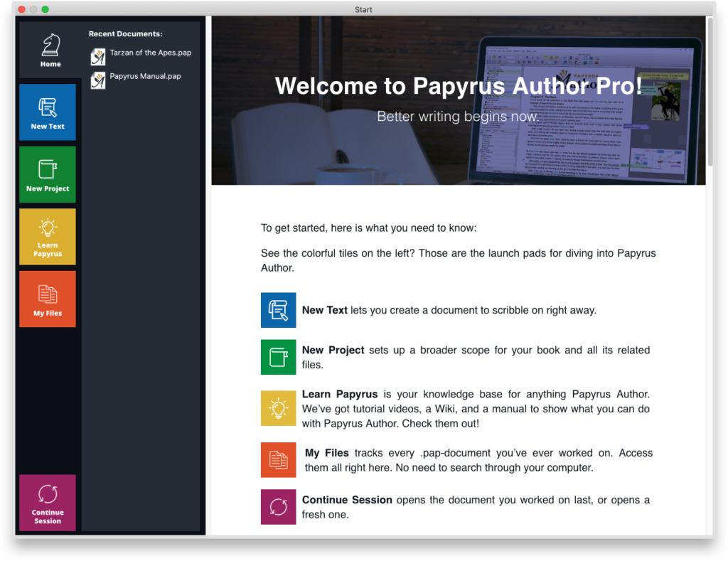Click blue New Text icon in welcome page
Image resolution: width=728 pixels, height=561 pixels.
pyautogui.click(x=278, y=310)
